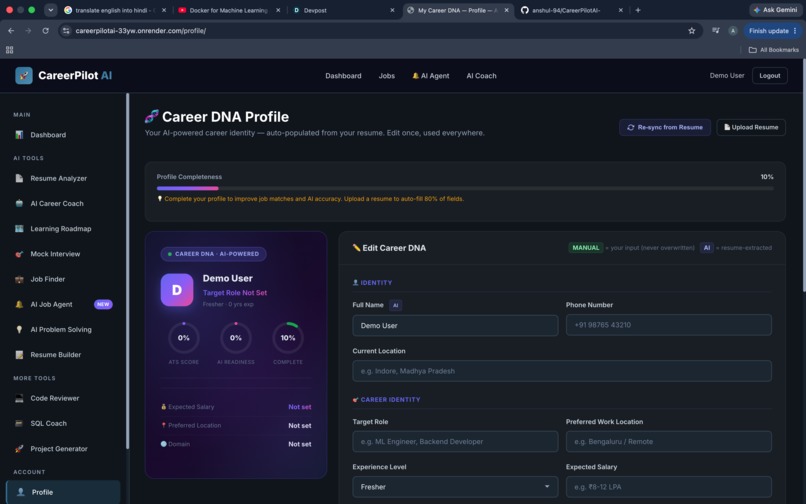
Task: Click the ATS Score 0% ring
Action: (x=184, y=338)
